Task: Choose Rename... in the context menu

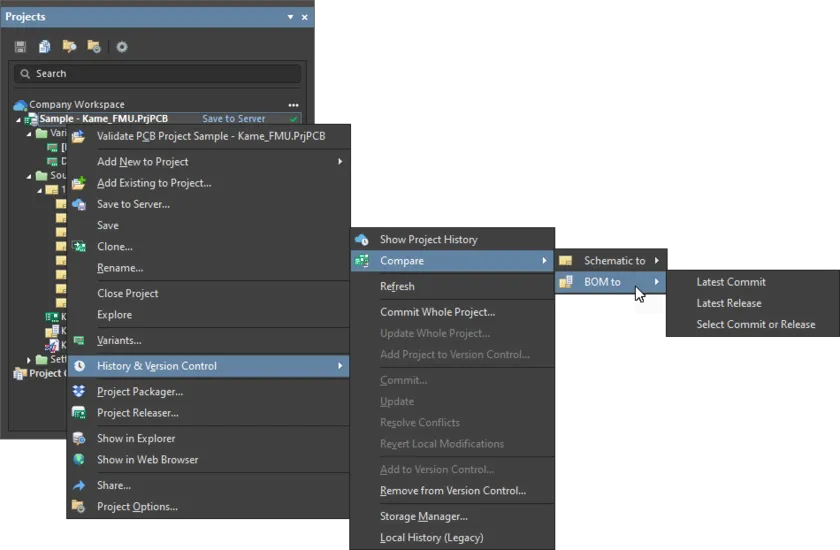Action: point(120,268)
